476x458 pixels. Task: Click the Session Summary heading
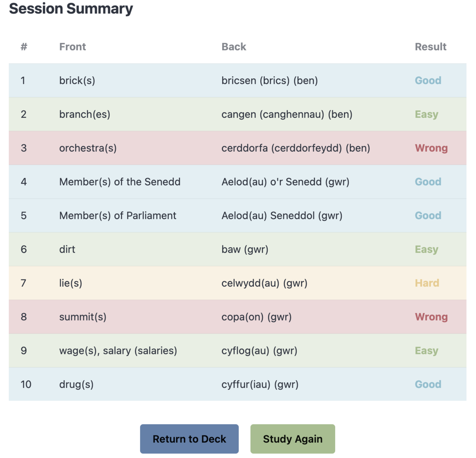click(71, 8)
